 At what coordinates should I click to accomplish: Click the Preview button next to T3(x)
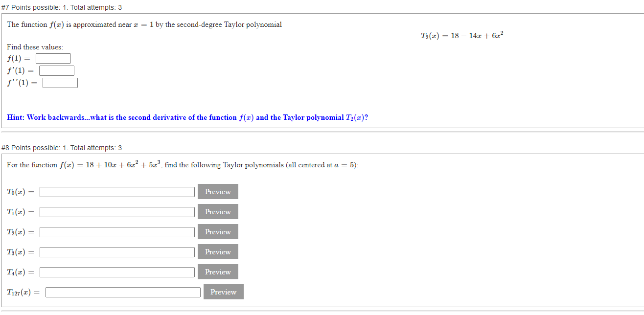(x=217, y=251)
